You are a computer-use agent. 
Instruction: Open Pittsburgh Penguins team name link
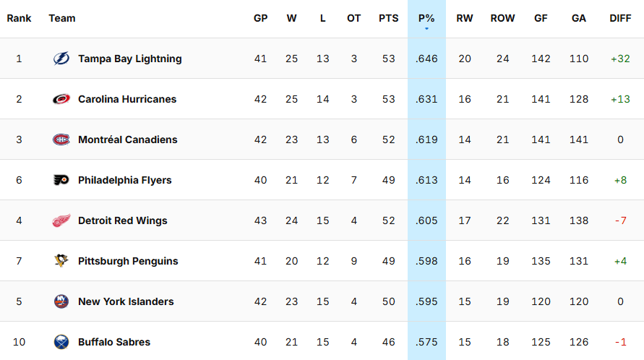click(128, 262)
